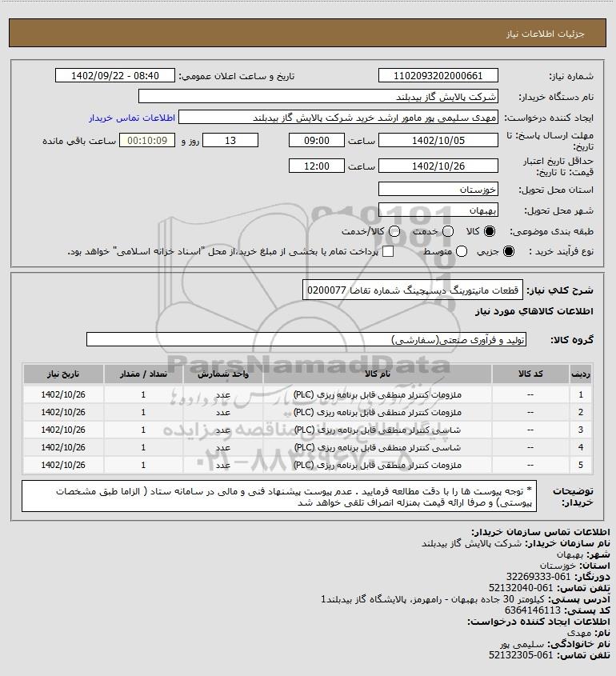Click the need number field 1102093202000661
616x676 pixels.
point(438,75)
